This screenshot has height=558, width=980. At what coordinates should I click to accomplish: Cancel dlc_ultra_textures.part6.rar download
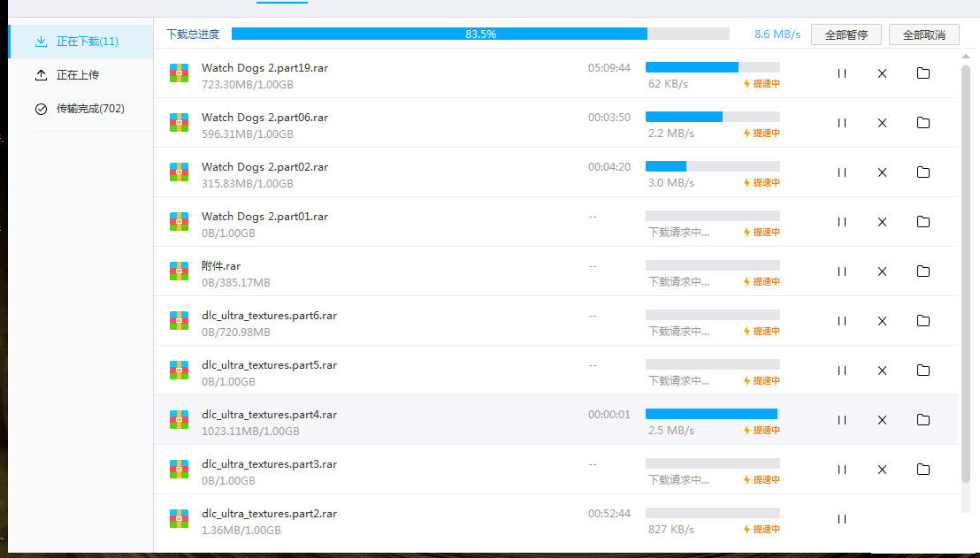point(882,321)
